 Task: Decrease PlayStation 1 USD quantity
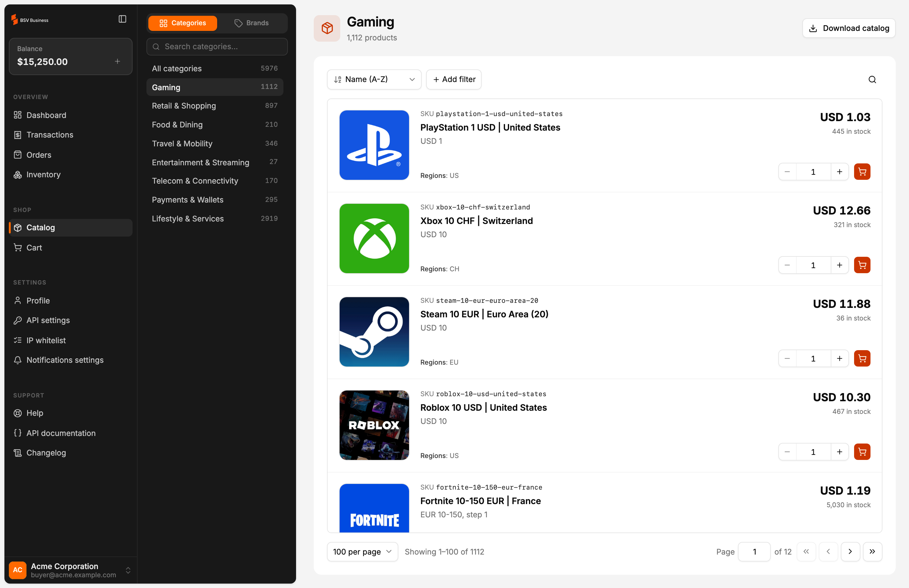(x=787, y=172)
